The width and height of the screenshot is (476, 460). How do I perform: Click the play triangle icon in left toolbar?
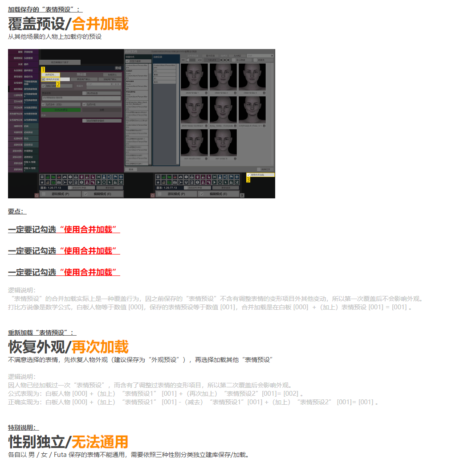(98, 183)
